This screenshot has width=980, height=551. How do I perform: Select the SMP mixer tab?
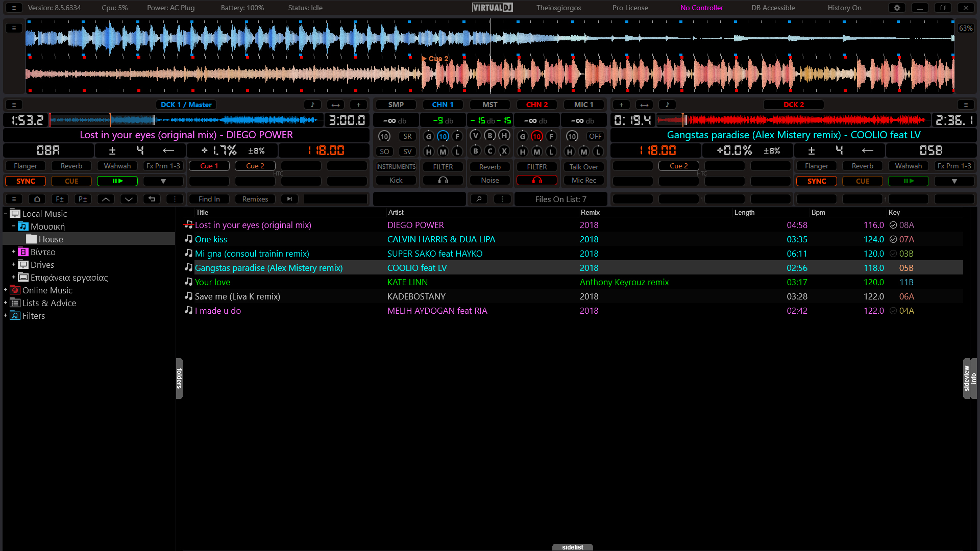[x=396, y=105]
